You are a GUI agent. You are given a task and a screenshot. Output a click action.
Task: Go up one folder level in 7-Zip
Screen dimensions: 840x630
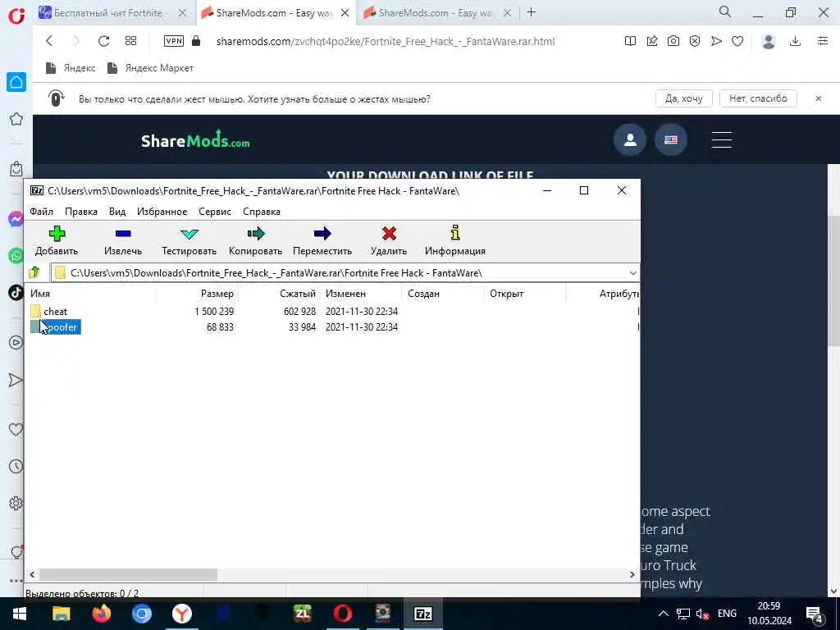coord(34,272)
